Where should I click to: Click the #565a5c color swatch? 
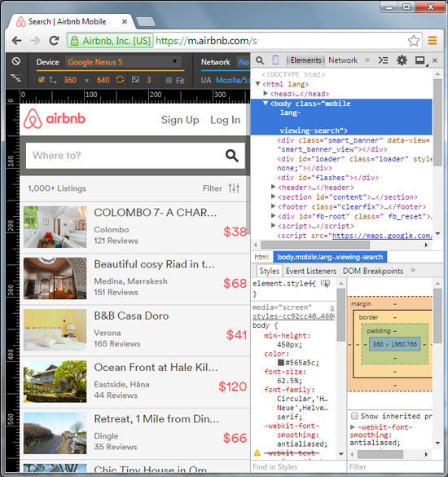click(281, 362)
